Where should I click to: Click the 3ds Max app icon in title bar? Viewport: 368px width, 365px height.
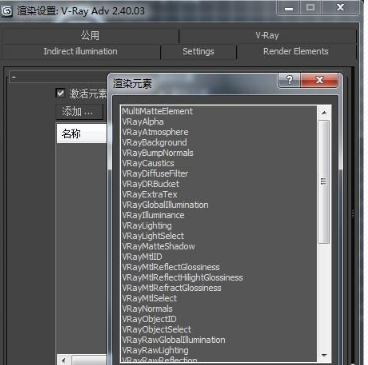pos(7,11)
